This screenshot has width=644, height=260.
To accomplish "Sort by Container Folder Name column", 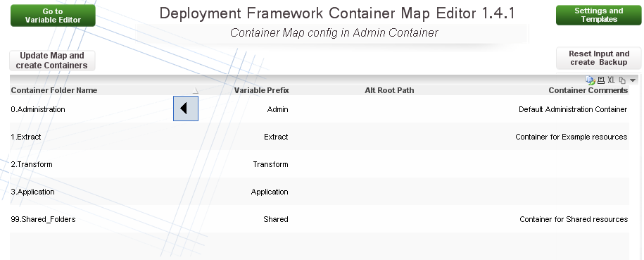I will pos(53,90).
